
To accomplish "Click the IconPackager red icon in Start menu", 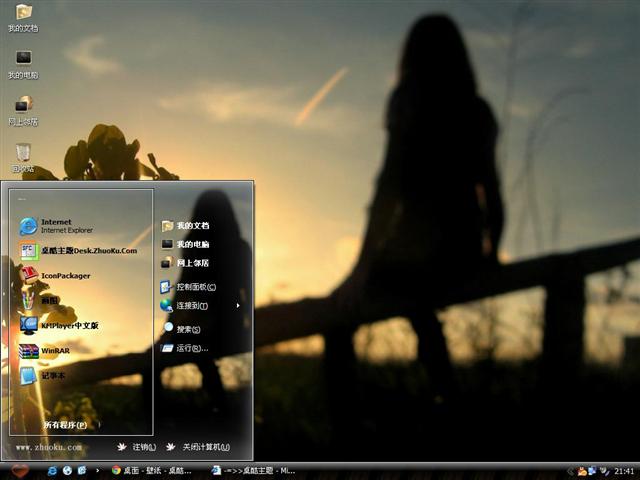I will (x=29, y=276).
